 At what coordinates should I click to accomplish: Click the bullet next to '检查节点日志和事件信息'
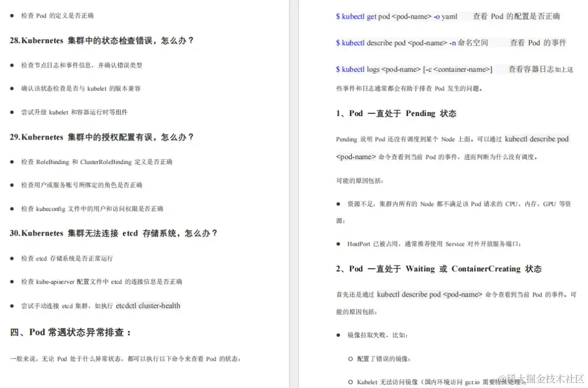click(11, 65)
